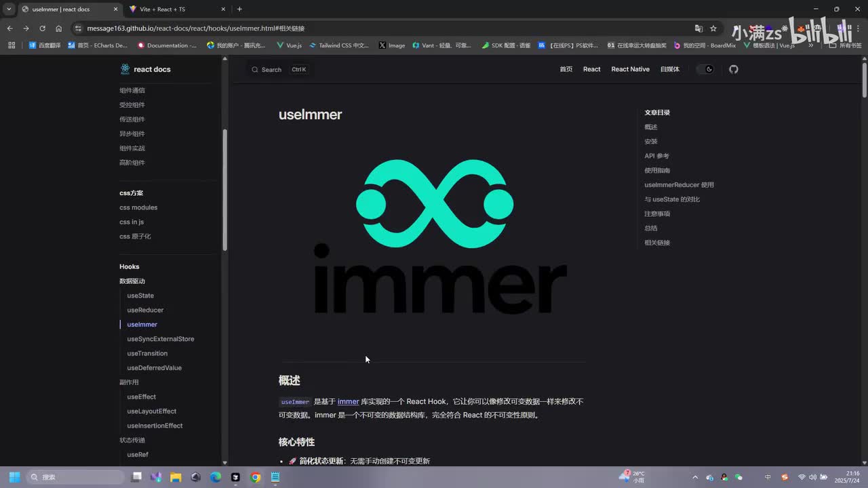Open css 原子化 in sidebar
Viewport: 868px width, 488px height.
tap(135, 237)
